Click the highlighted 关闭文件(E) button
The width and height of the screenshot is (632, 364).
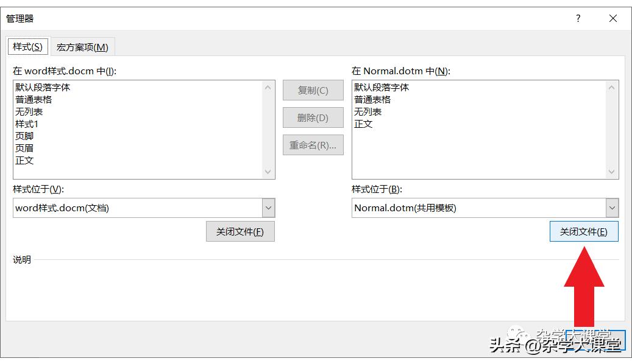583,231
